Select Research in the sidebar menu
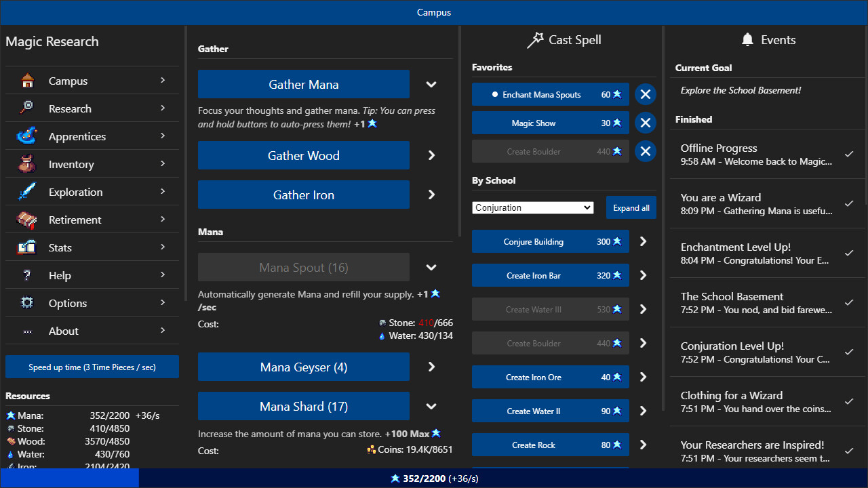This screenshot has height=488, width=868. tap(70, 108)
